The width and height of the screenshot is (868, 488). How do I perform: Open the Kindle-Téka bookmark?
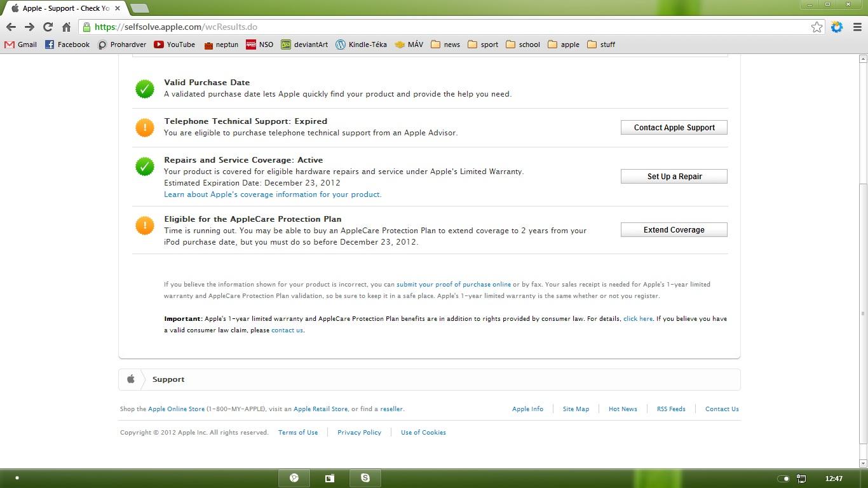pyautogui.click(x=361, y=44)
